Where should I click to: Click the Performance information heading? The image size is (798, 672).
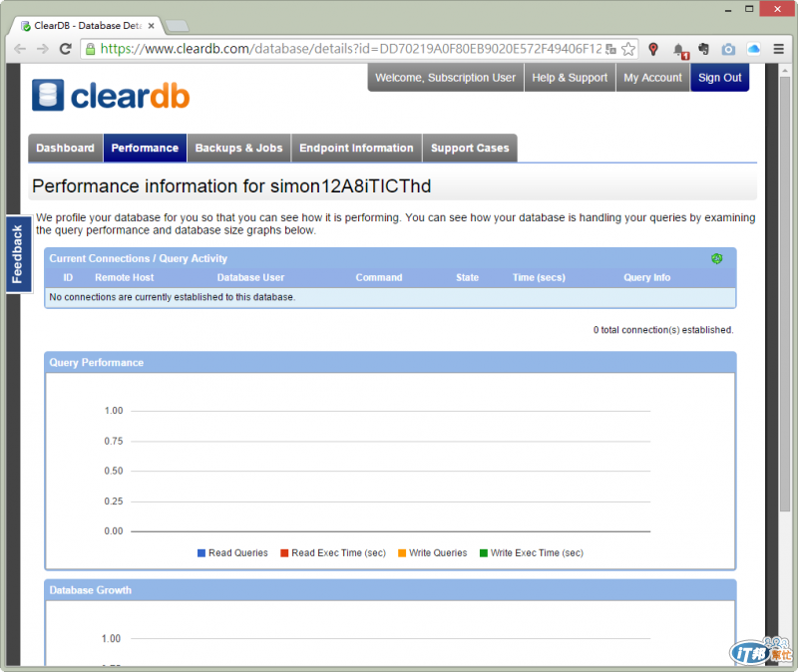pyautogui.click(x=231, y=186)
